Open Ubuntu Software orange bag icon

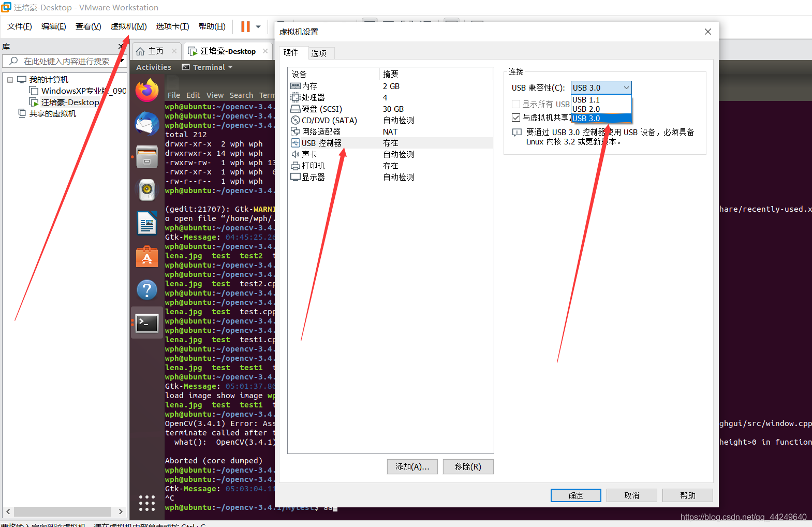pyautogui.click(x=147, y=257)
